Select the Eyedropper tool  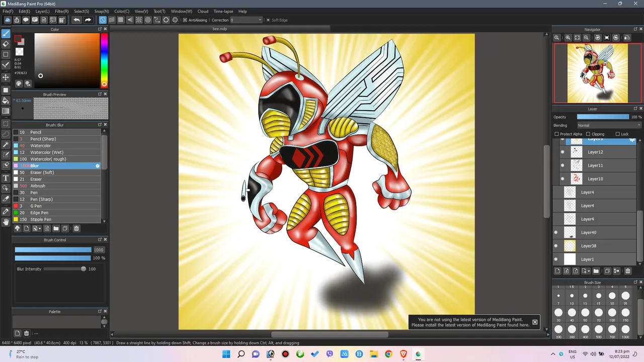(6, 211)
